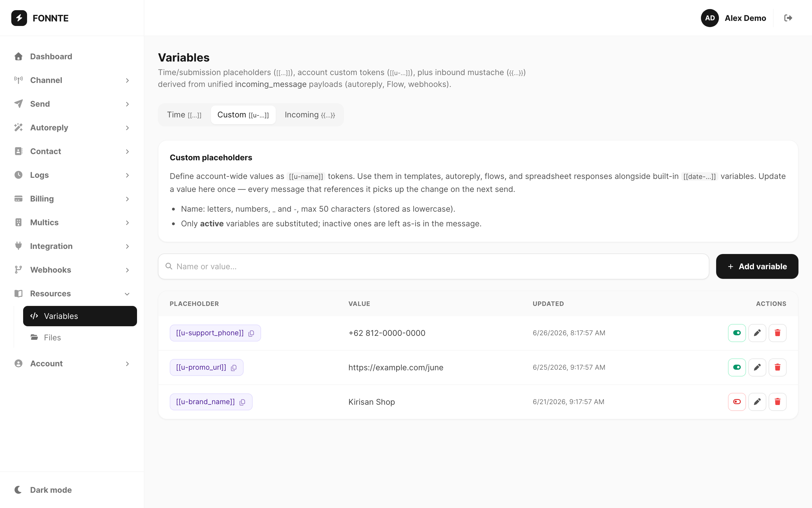The image size is (812, 508).
Task: Copy the [[u-support_phone]] placeholder
Action: 251,333
